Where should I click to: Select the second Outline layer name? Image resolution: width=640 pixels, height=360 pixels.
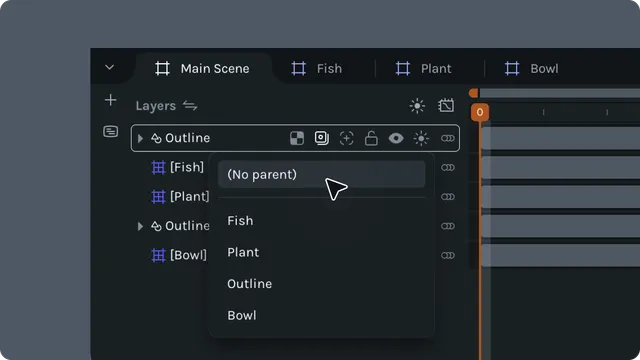click(x=187, y=226)
